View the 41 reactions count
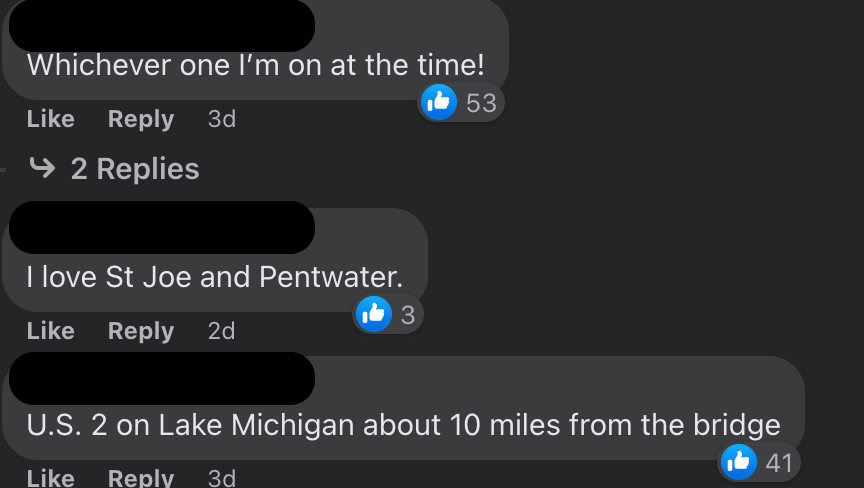 [779, 462]
